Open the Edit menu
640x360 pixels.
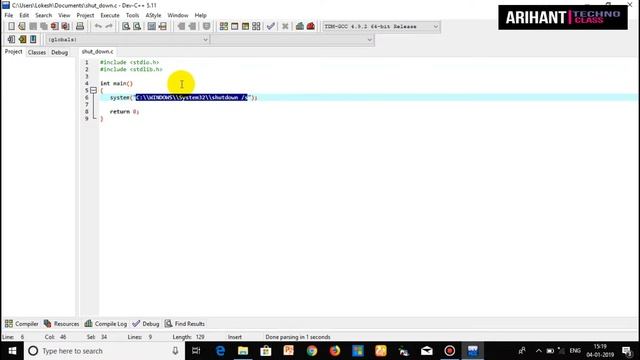click(24, 15)
